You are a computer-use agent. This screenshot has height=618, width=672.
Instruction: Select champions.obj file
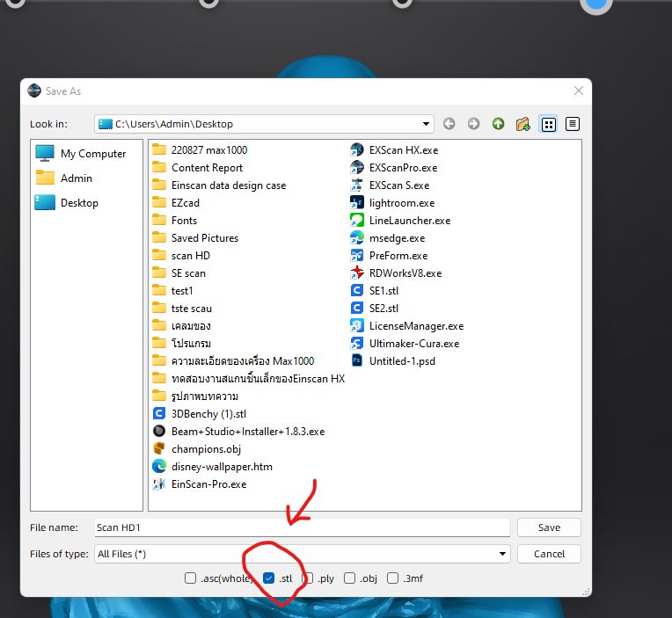(197, 449)
